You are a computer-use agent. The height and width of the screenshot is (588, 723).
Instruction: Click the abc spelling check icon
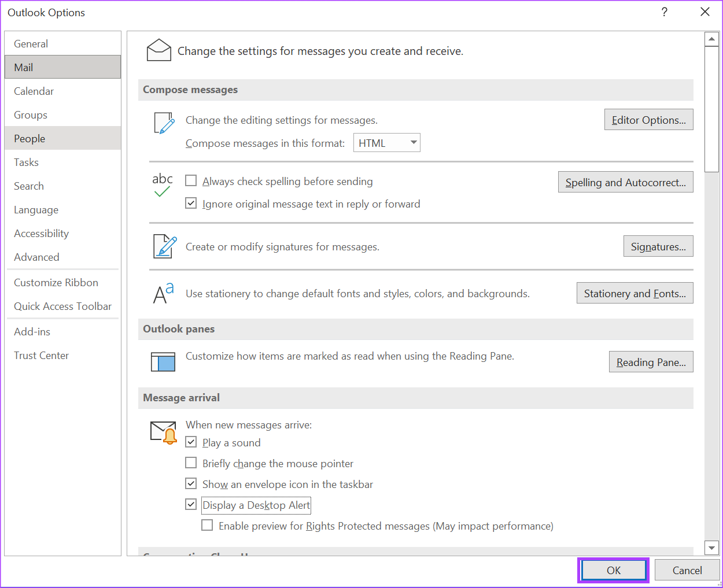click(x=163, y=185)
